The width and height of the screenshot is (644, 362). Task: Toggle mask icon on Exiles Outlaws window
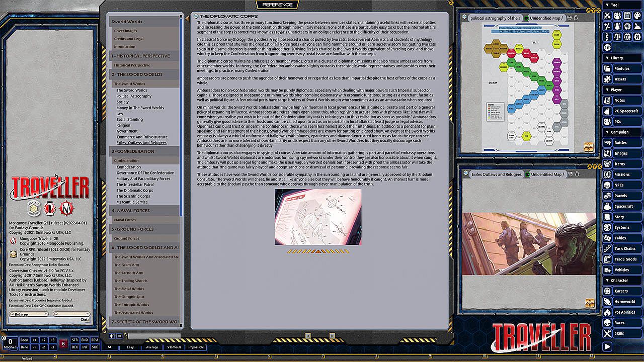pyautogui.click(x=570, y=174)
